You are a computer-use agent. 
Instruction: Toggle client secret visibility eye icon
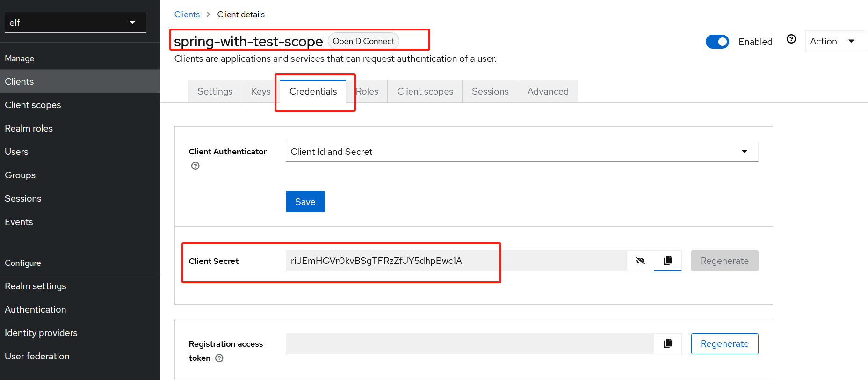pyautogui.click(x=640, y=261)
